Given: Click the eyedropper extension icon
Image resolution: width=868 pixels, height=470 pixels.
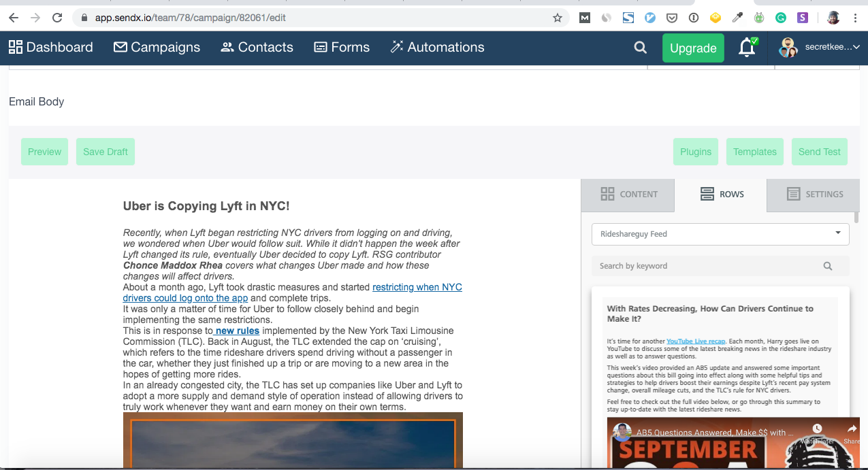Looking at the screenshot, I should coord(737,18).
